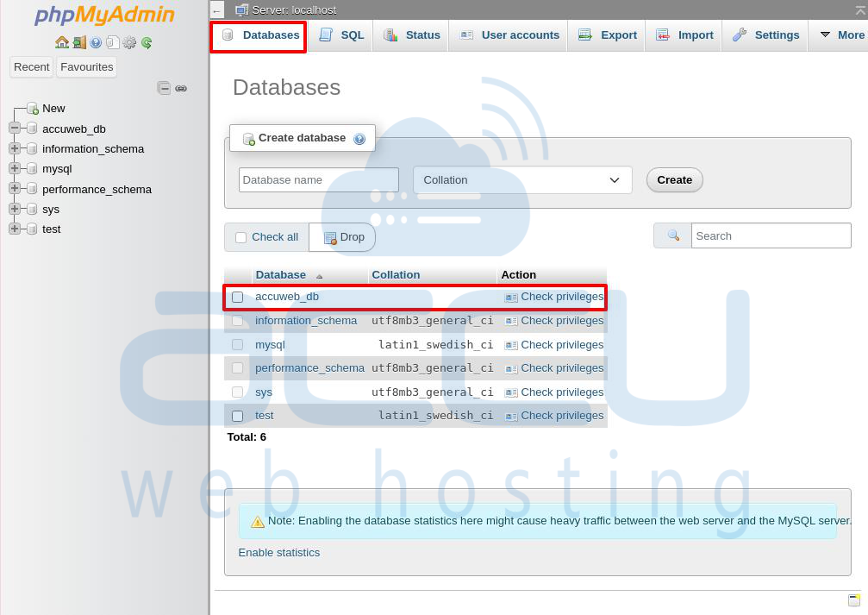Click the collapse navigation arrow button
This screenshot has height=615, width=868.
point(217,10)
